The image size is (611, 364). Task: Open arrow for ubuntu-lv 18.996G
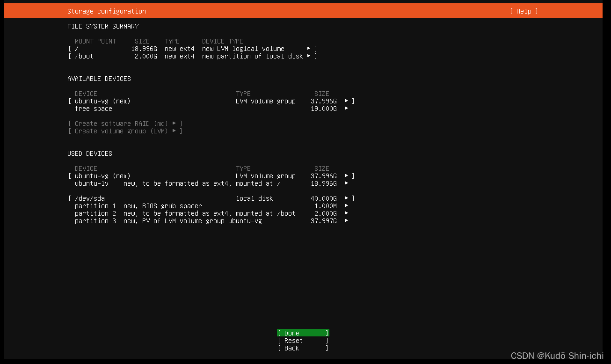pos(346,183)
